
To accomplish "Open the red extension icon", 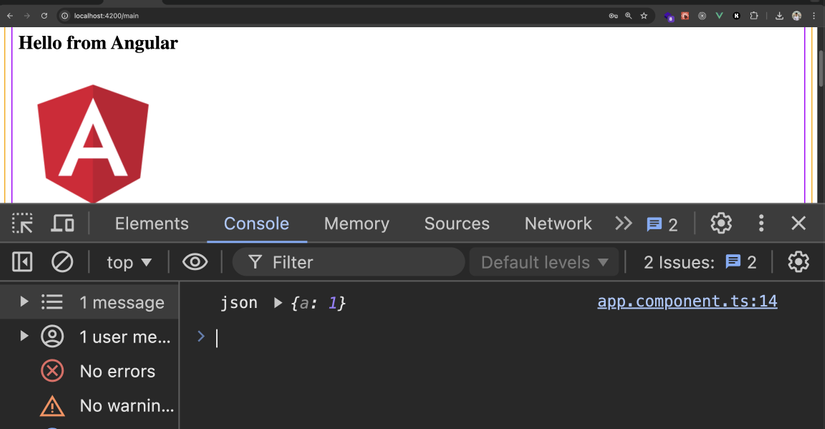I will coord(685,16).
